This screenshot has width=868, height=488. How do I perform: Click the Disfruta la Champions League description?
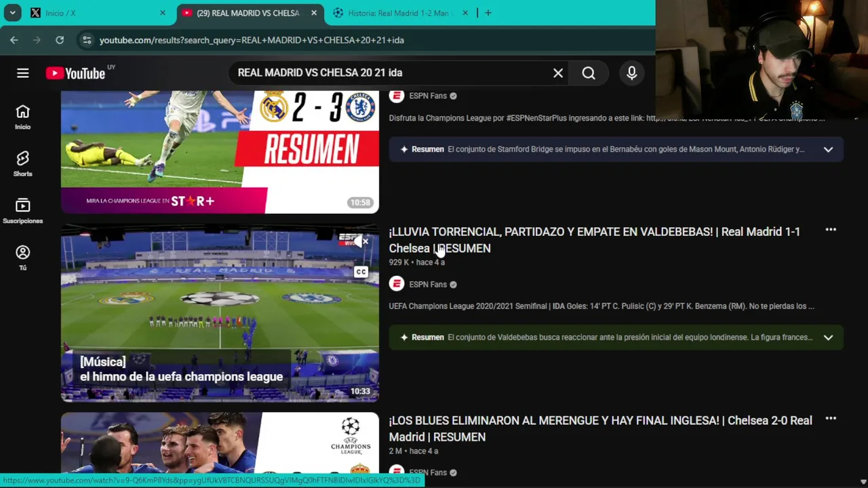pos(607,118)
